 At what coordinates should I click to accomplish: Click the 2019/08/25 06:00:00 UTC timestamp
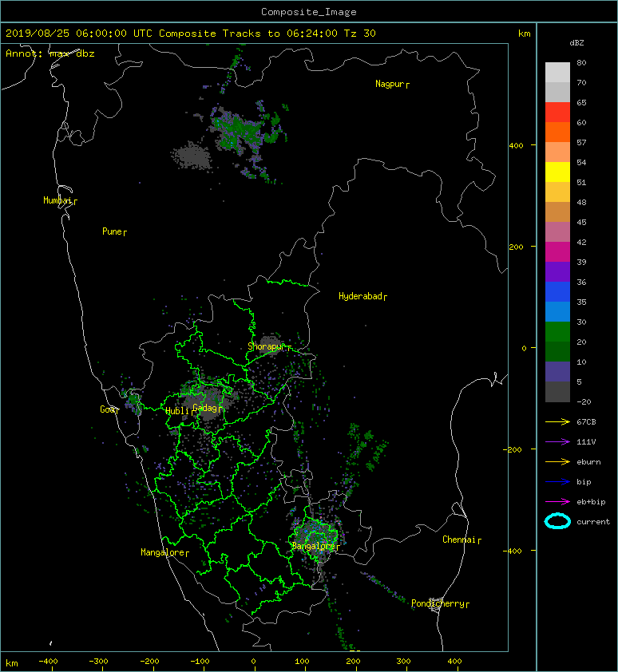79,34
